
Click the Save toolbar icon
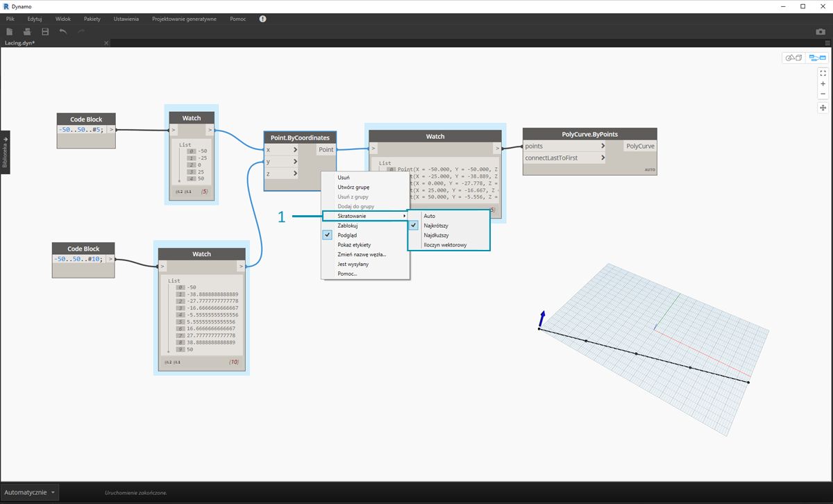pos(45,32)
